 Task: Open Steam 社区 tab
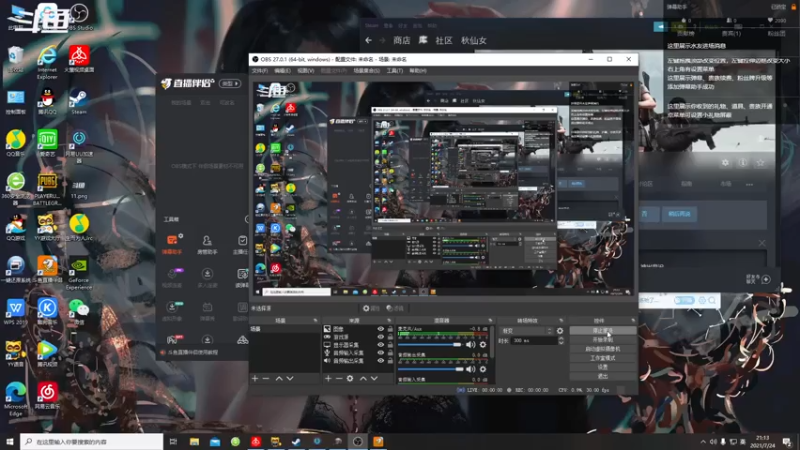click(444, 40)
